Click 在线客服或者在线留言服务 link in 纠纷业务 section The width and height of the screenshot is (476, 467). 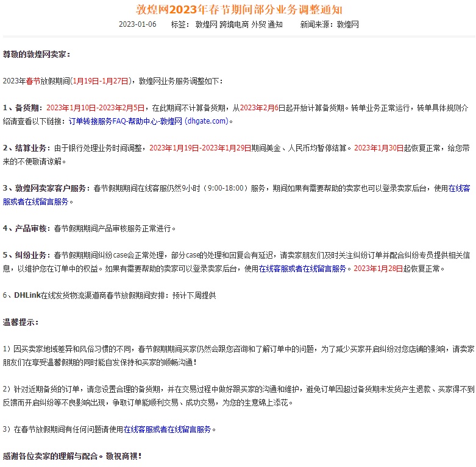pos(302,269)
